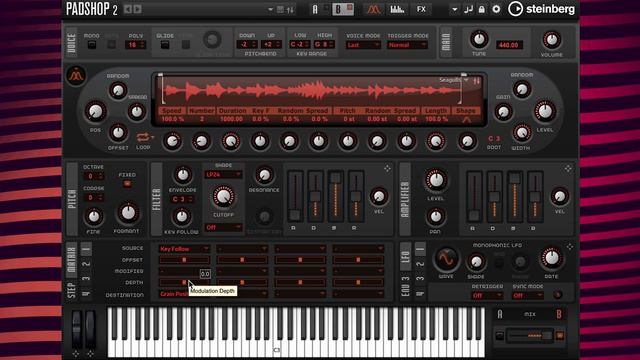The height and width of the screenshot is (360, 640).
Task: Click the first column Offset slider
Action: point(184,260)
